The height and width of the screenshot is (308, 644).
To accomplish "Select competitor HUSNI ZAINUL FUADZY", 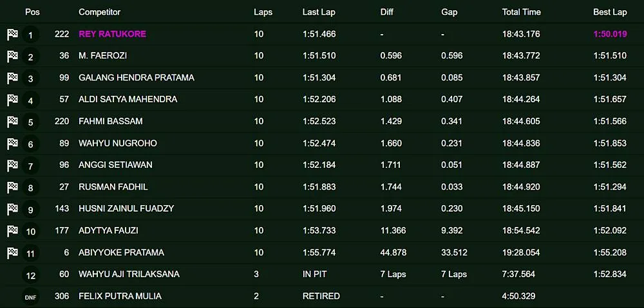I will [126, 209].
